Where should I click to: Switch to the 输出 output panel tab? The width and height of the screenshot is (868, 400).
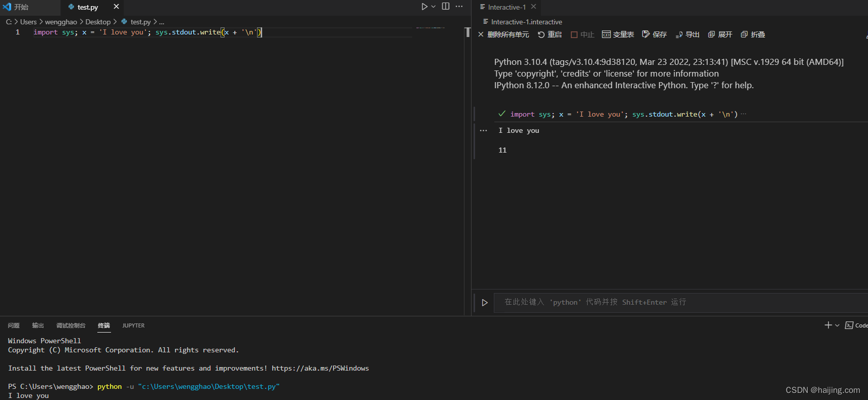point(38,325)
